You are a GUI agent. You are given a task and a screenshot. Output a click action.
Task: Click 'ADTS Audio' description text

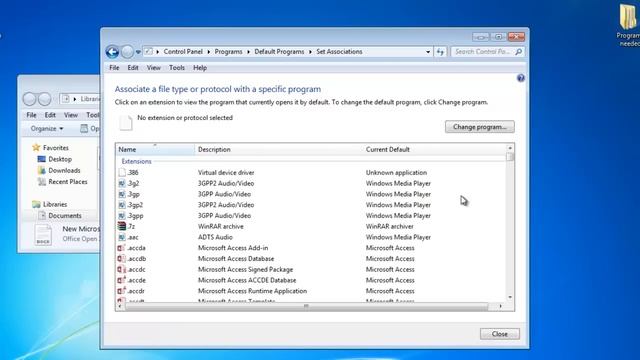pyautogui.click(x=215, y=237)
